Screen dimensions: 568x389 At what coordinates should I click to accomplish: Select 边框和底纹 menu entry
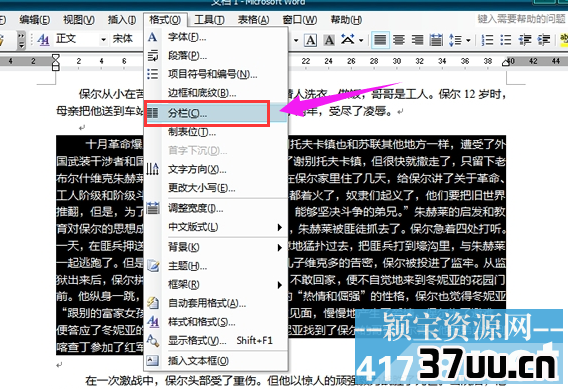(216, 93)
